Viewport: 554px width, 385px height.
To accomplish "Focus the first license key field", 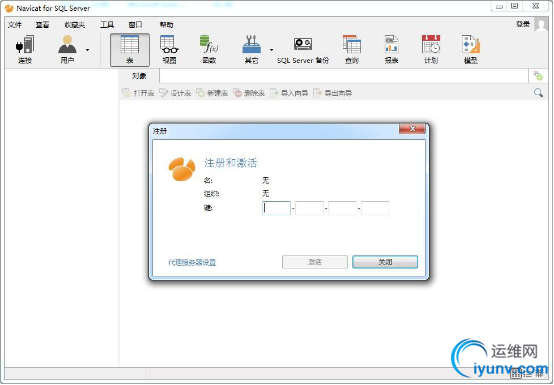I will click(276, 208).
